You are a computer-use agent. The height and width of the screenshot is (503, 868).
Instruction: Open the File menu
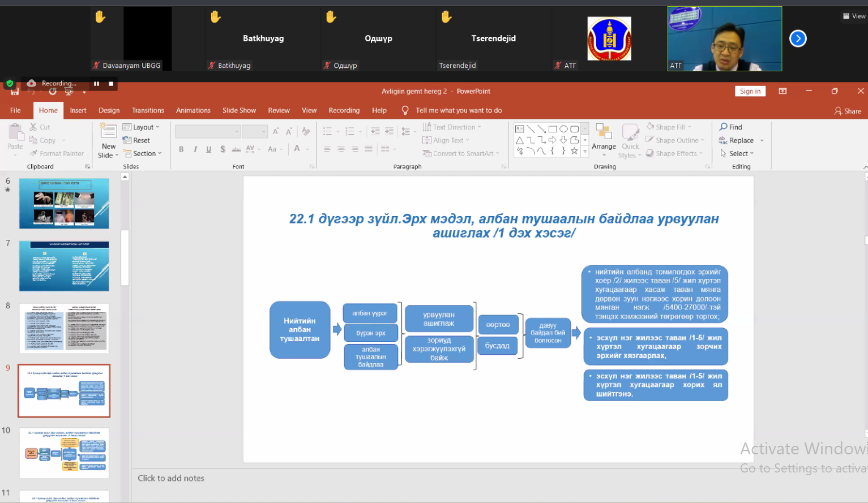pos(15,110)
